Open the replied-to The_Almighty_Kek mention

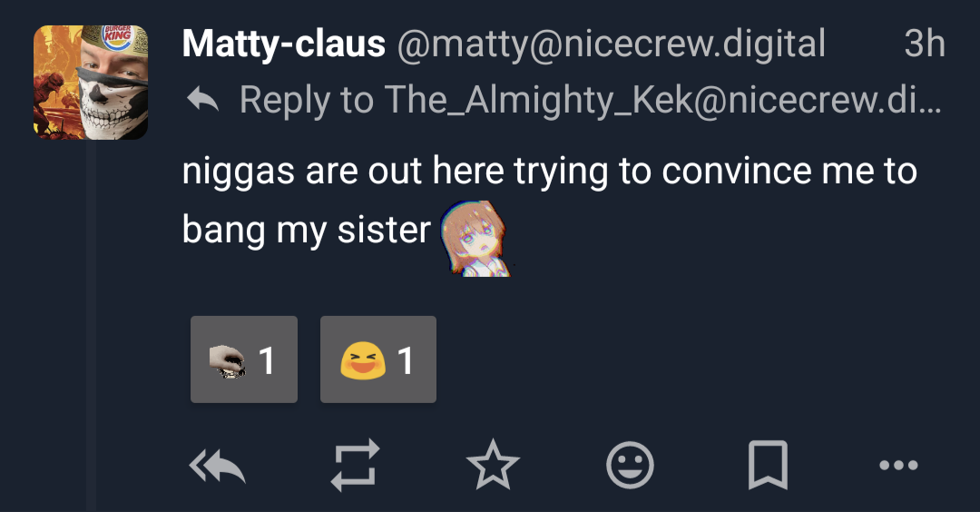pos(662,100)
